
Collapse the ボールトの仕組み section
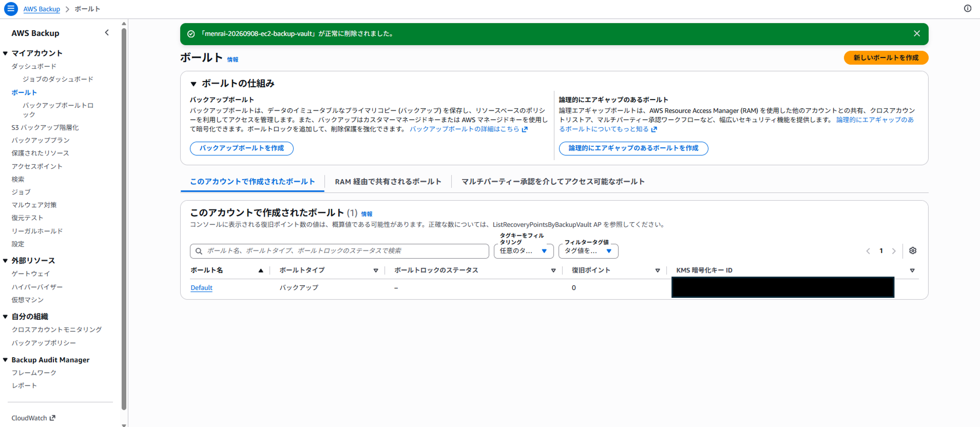(193, 84)
